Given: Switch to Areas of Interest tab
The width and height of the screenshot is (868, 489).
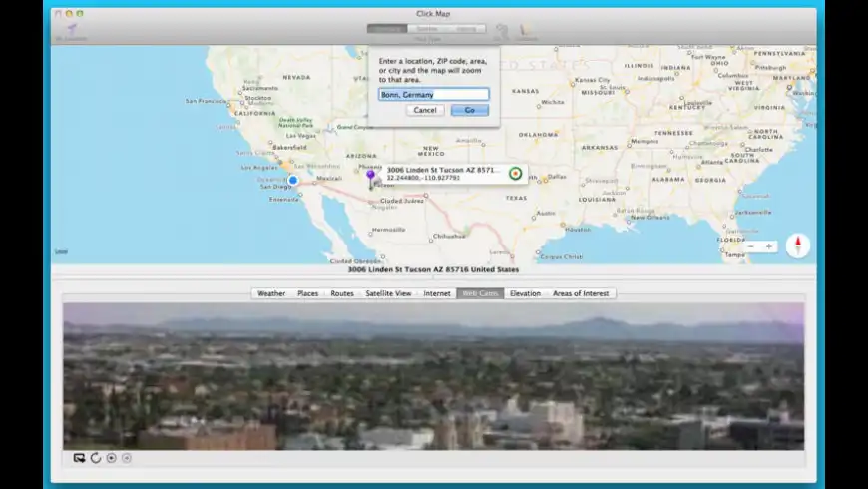Looking at the screenshot, I should tap(581, 293).
